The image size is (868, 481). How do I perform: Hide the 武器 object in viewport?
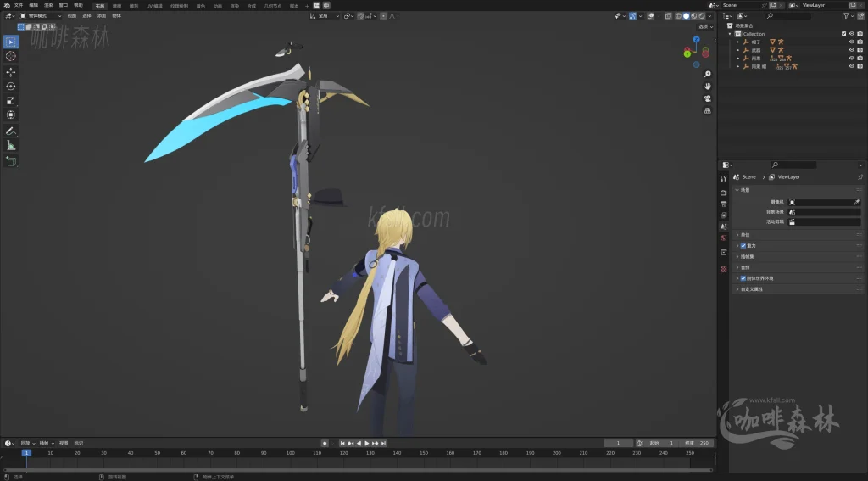pyautogui.click(x=851, y=50)
